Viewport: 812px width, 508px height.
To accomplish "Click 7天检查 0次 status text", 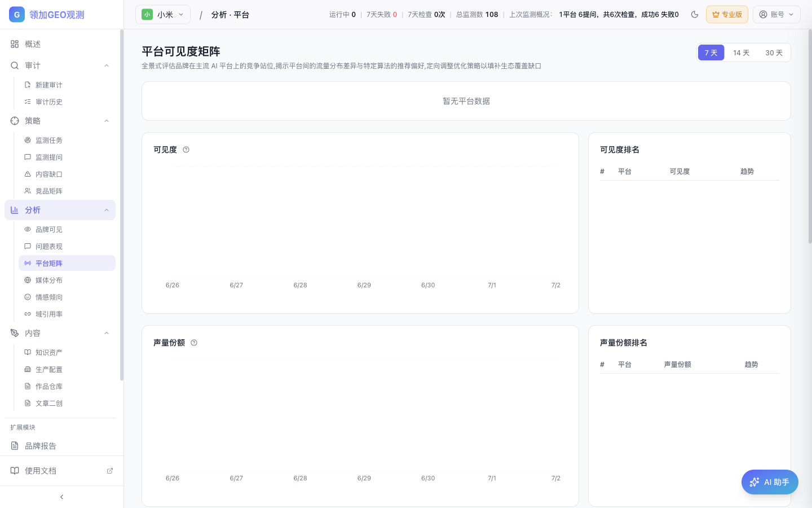I will [426, 15].
